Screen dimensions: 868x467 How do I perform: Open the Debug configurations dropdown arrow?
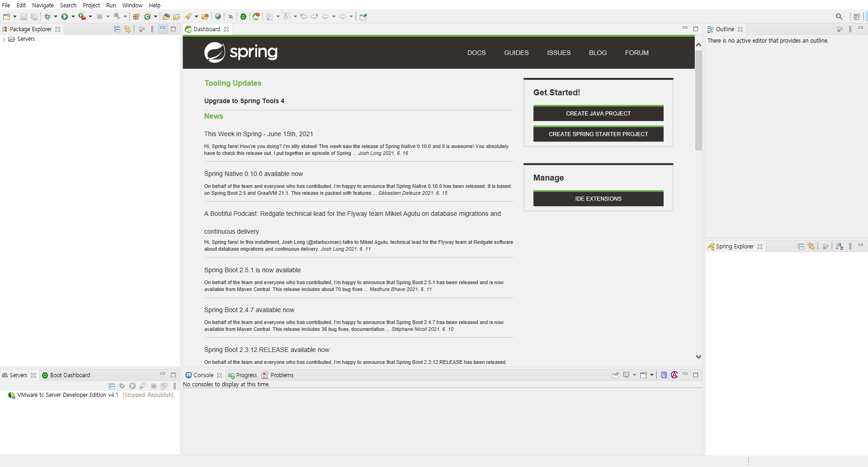[x=55, y=16]
